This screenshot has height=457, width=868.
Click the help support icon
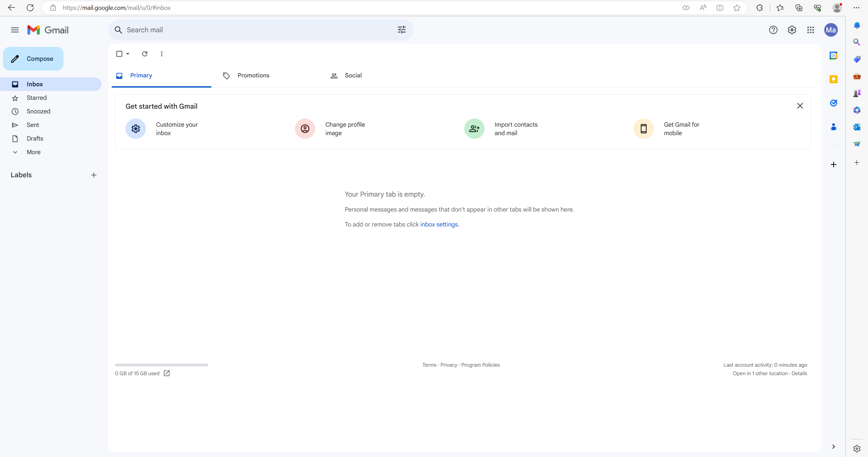773,30
